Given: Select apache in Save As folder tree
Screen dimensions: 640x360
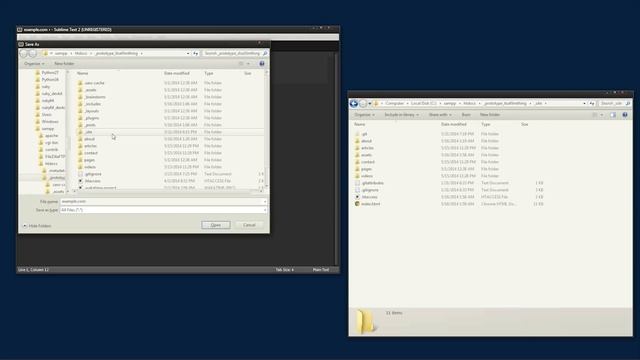Looking at the screenshot, I should 51,136.
